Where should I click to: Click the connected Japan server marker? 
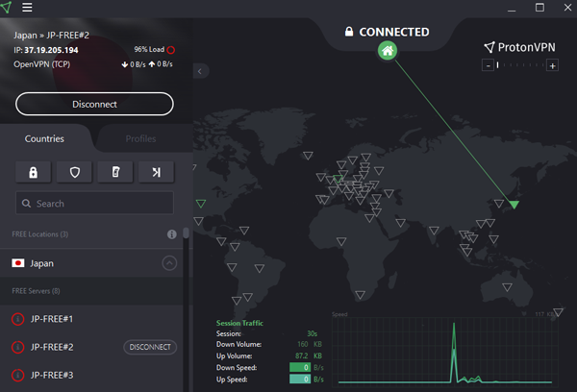coord(514,205)
